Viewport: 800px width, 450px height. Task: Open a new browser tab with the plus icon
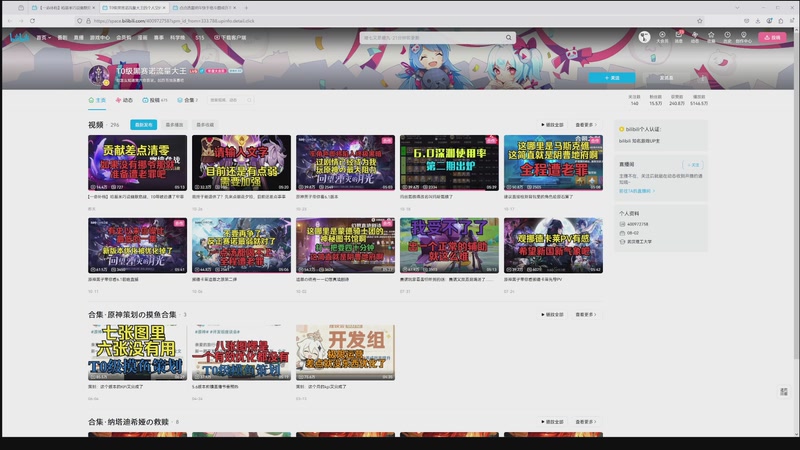point(246,8)
